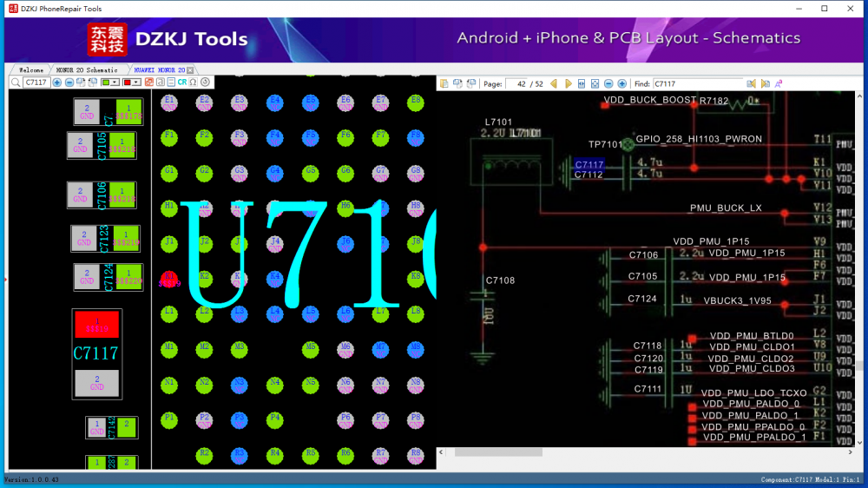This screenshot has width=868, height=488.
Task: Click C7111 label in schematic
Action: (x=648, y=389)
